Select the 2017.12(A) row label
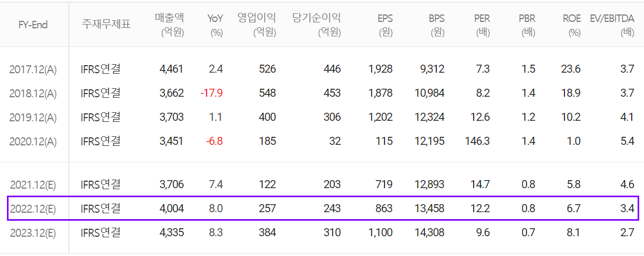Viewport: 644px width, 256px height. point(33,69)
